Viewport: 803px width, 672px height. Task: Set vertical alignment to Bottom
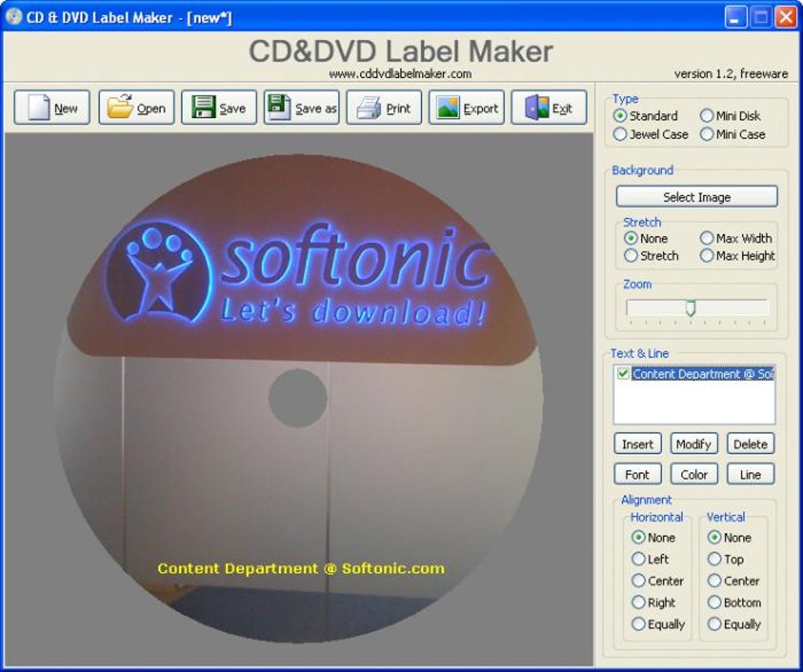(x=714, y=602)
